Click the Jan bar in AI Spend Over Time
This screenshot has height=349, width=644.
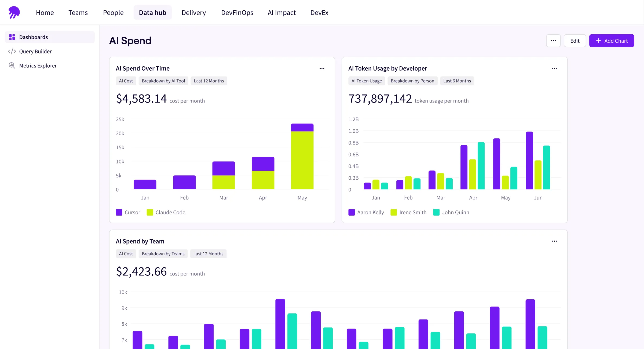[x=145, y=184]
